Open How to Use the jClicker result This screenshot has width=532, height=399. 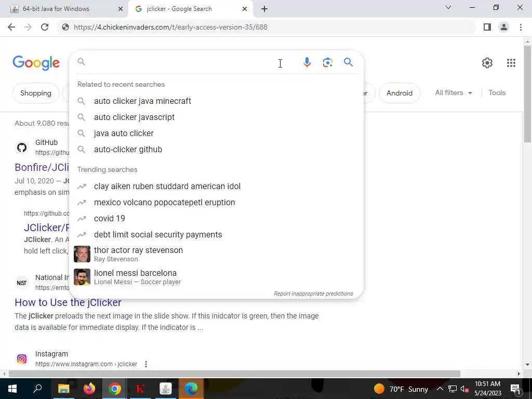[x=68, y=302]
